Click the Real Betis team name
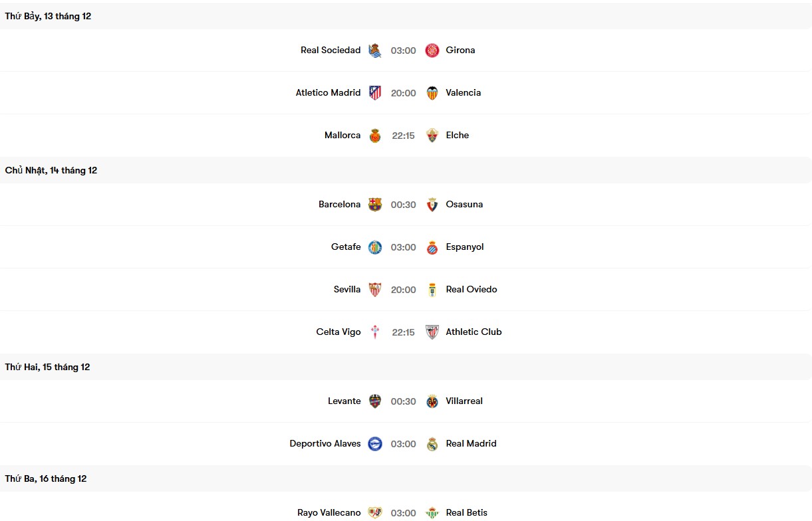 coord(467,512)
